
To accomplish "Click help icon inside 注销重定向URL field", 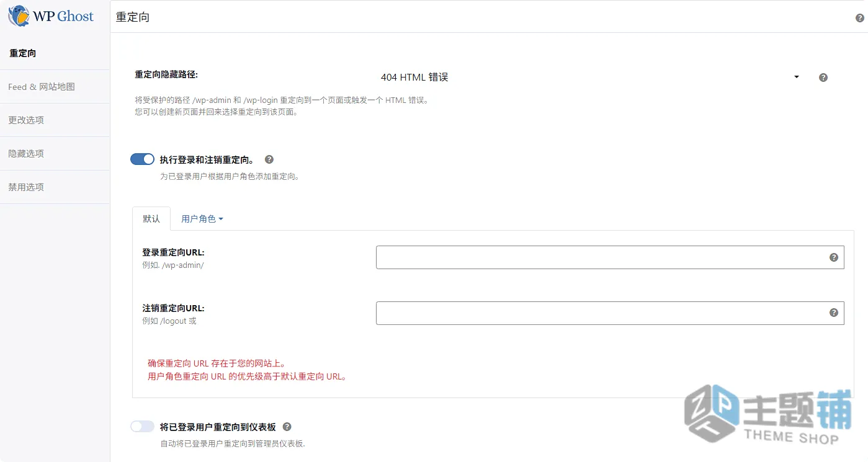I will pyautogui.click(x=834, y=313).
